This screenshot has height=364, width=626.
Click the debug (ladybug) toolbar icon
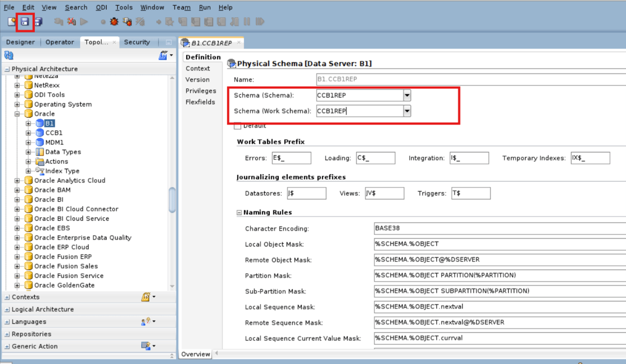114,21
